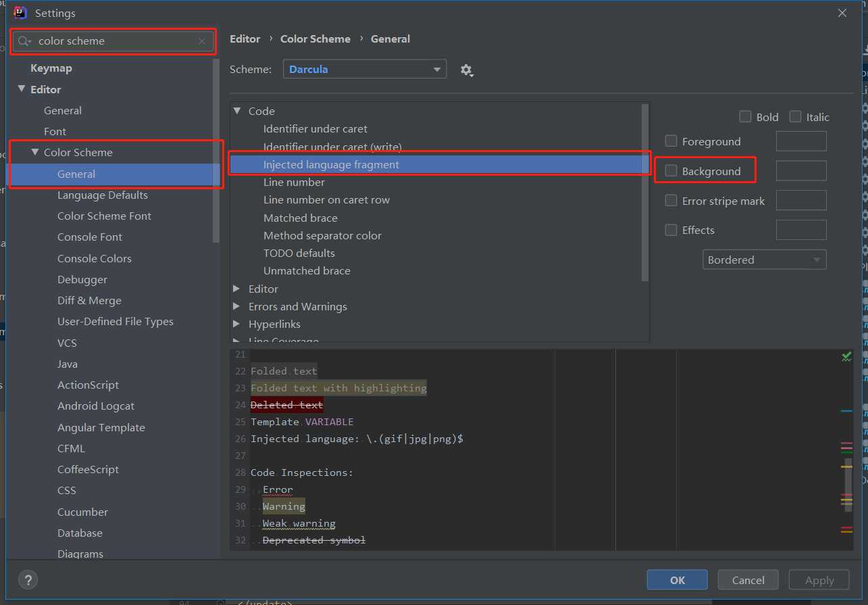Click the green inspection checkmark in preview

coord(846,356)
